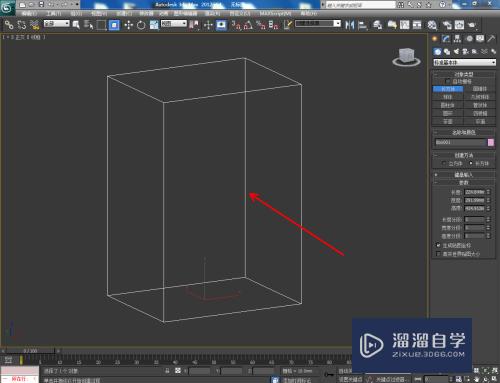Toggle the Angle Snap button
Screen dimensions: 500x383
(x=248, y=25)
